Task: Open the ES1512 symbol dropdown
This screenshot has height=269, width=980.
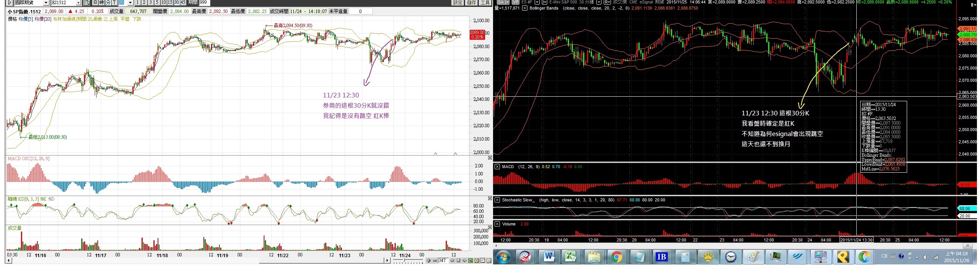Action: (78, 3)
